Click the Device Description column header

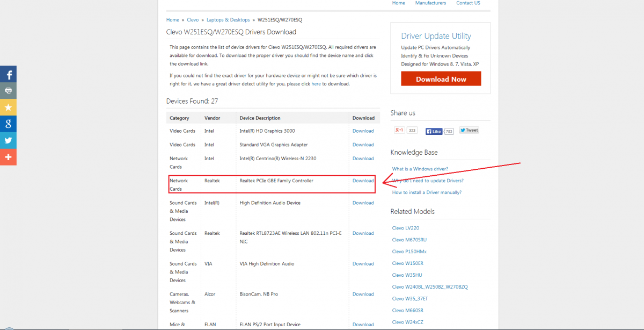[260, 118]
